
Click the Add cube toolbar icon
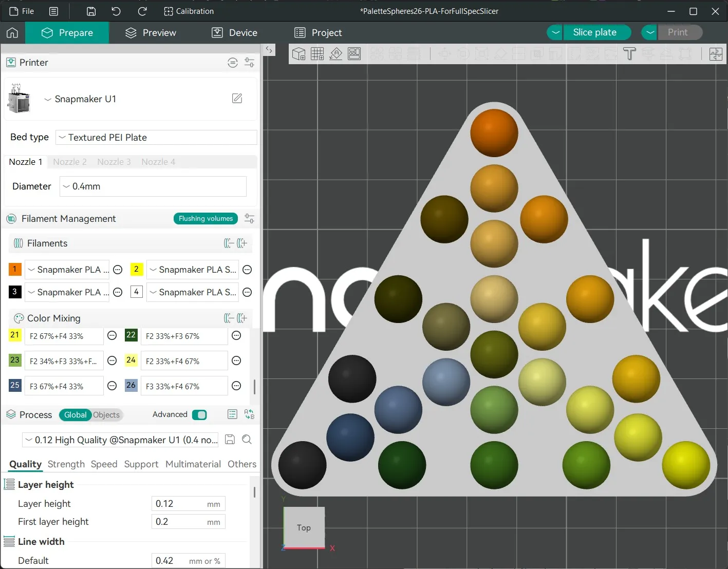[x=298, y=53]
